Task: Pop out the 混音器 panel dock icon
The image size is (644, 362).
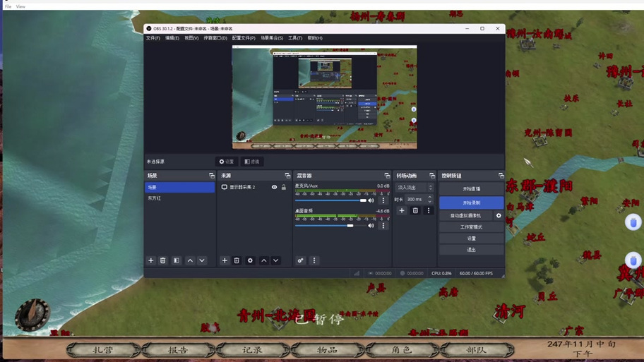Action: coord(387,176)
